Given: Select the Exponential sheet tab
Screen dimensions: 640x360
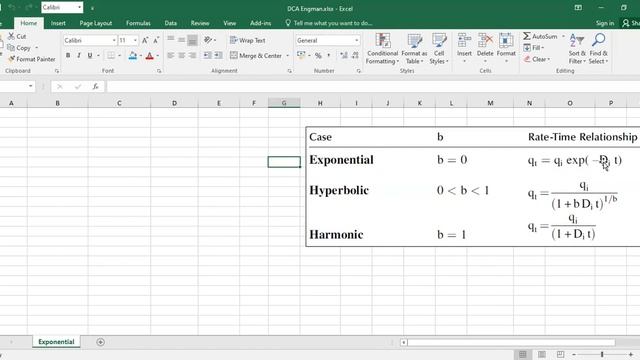Looking at the screenshot, I should [56, 342].
